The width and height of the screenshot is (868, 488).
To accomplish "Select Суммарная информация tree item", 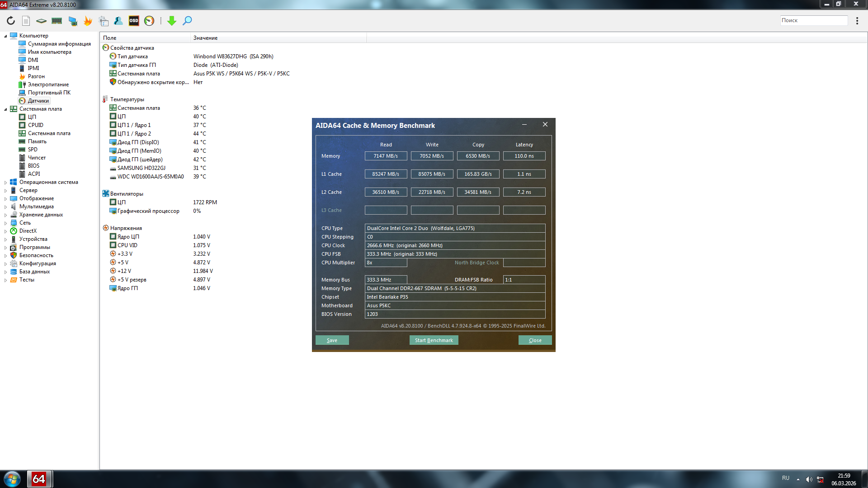I will click(x=59, y=44).
